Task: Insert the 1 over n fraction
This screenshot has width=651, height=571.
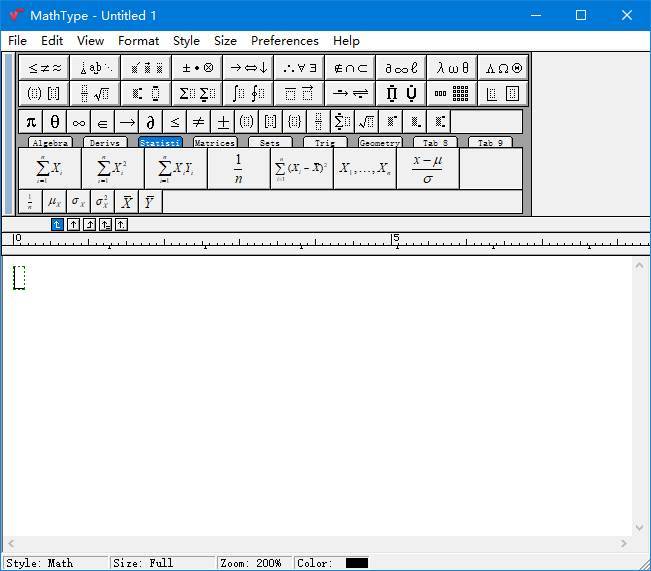Action: [x=238, y=169]
